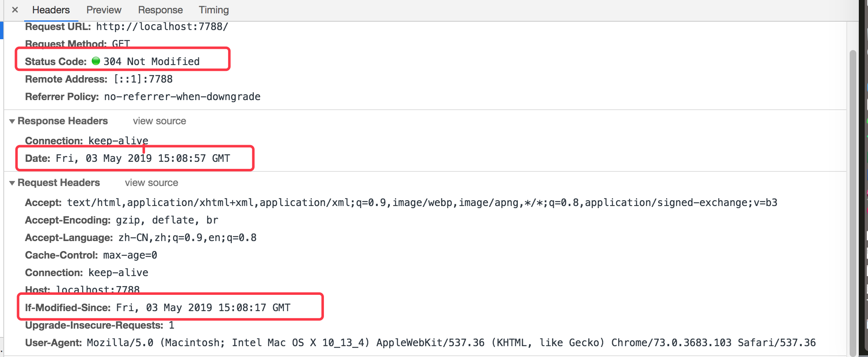Close the request details panel
The image size is (868, 357).
(15, 10)
